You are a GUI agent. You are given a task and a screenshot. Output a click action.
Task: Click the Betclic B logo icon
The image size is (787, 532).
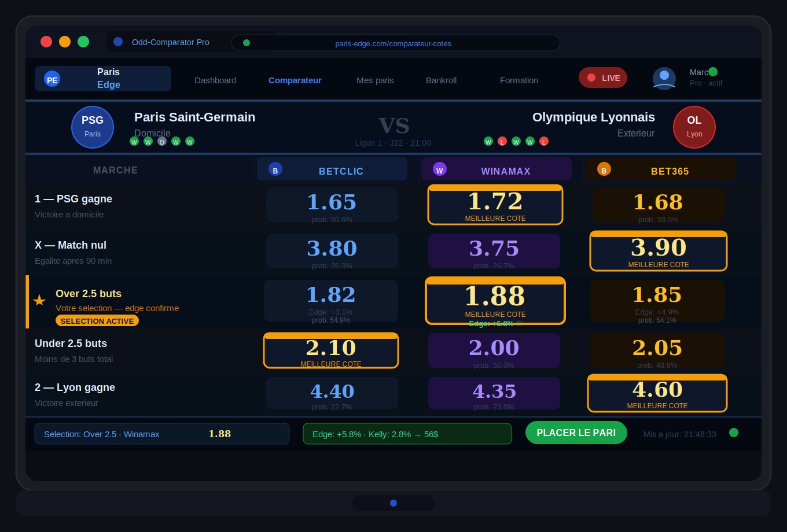tap(275, 169)
